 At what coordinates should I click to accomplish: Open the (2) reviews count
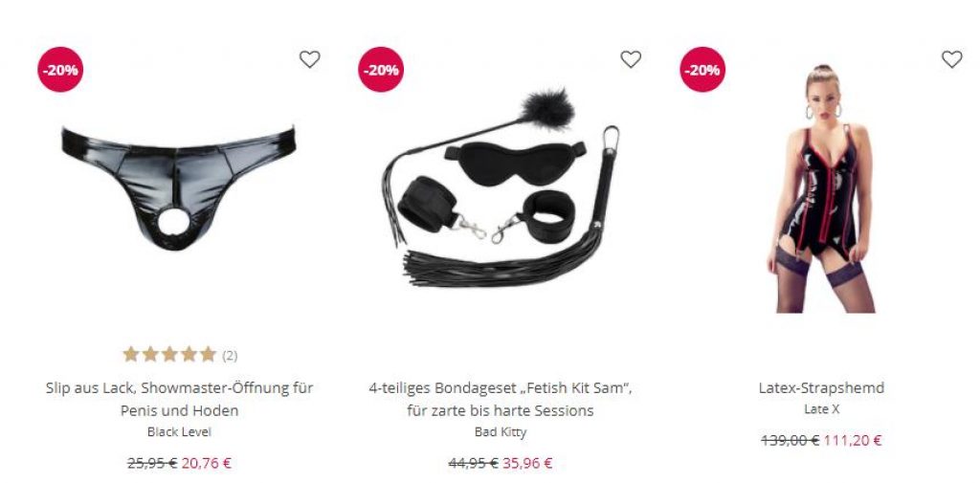pyautogui.click(x=230, y=356)
